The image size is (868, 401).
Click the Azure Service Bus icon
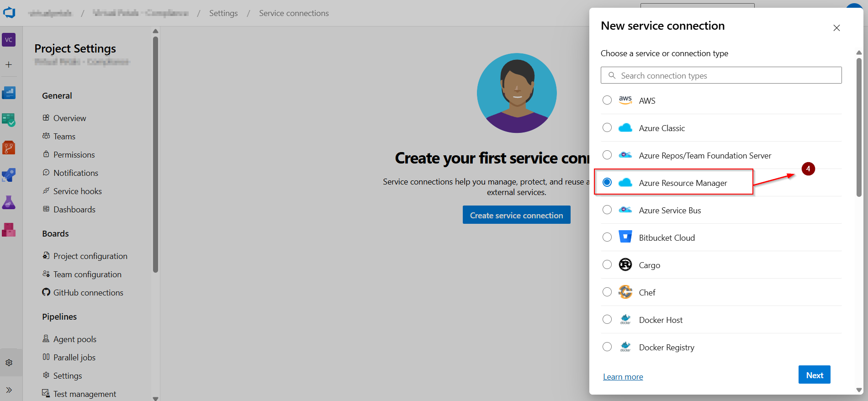tap(625, 210)
